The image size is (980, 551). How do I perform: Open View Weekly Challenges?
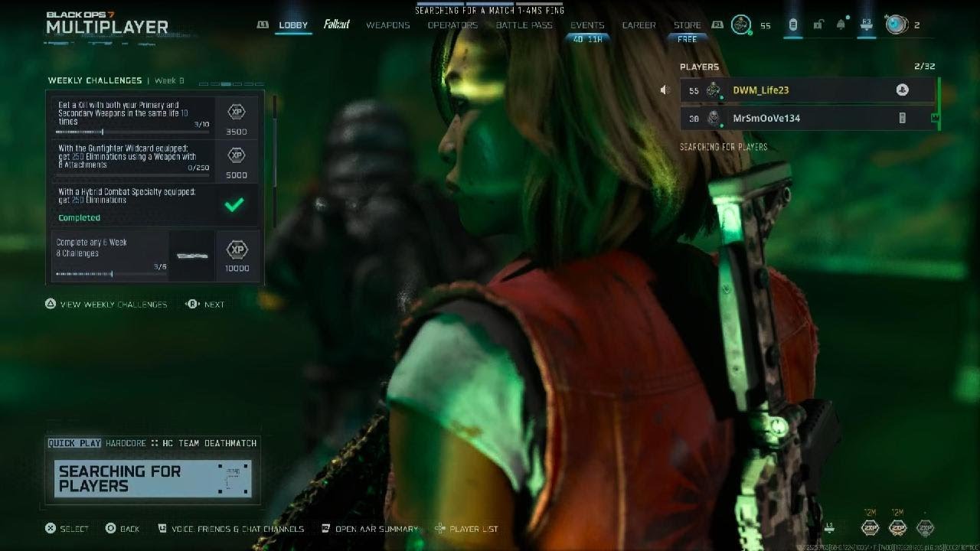point(106,304)
